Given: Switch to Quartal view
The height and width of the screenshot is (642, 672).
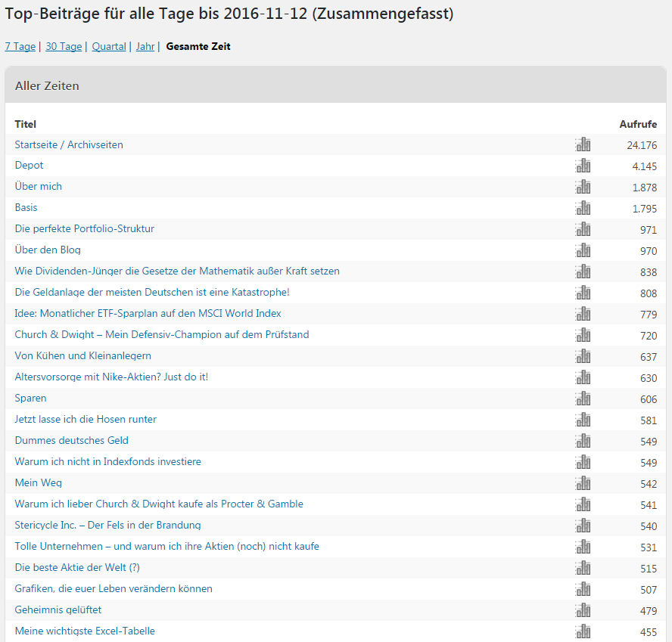Looking at the screenshot, I should click(109, 47).
